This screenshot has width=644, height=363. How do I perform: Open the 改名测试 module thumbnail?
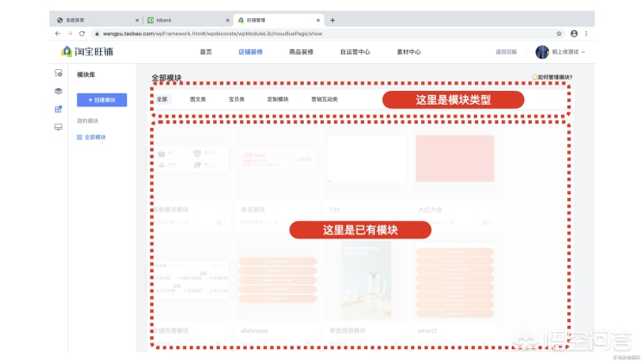[278, 160]
